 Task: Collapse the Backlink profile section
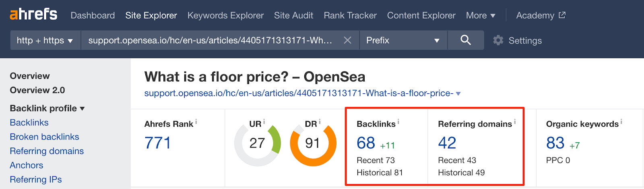[x=47, y=108]
